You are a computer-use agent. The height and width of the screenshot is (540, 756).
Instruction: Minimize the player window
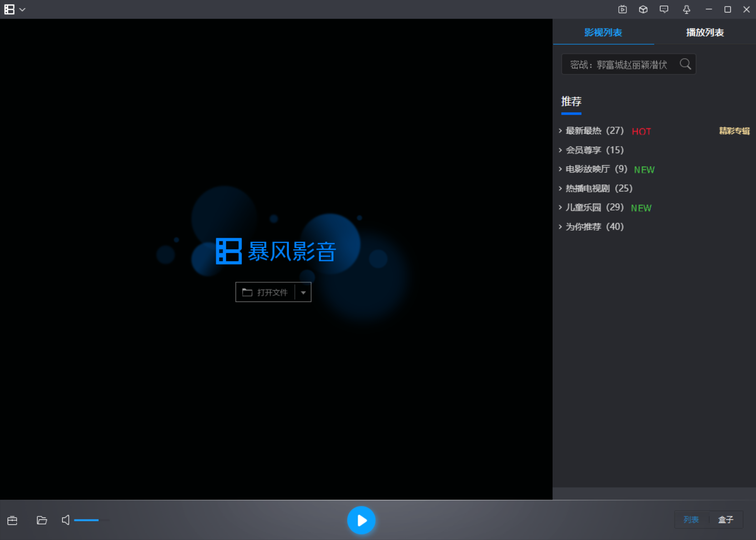pos(709,10)
